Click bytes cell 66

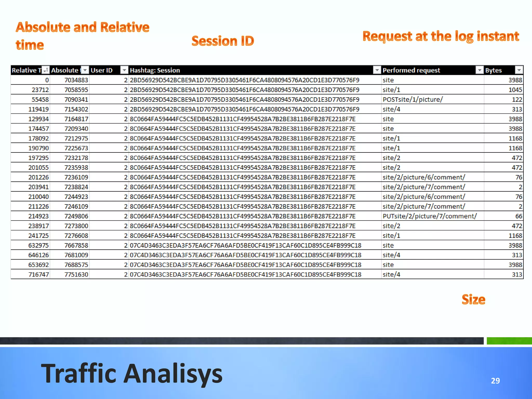[503, 216]
